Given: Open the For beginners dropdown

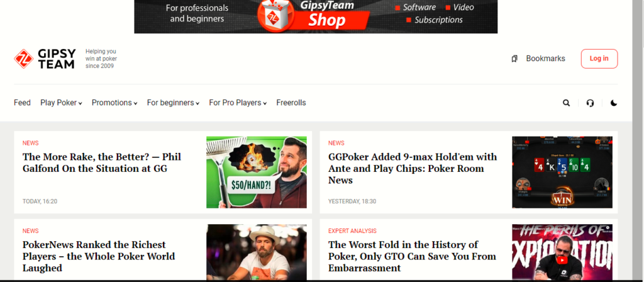Looking at the screenshot, I should [174, 103].
